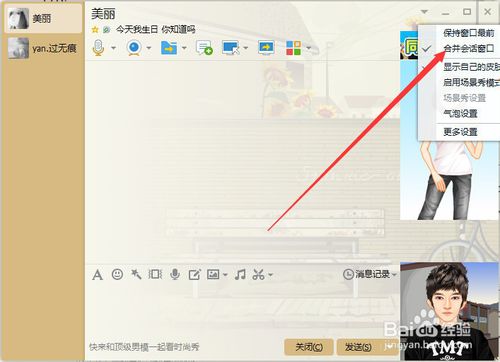Viewport: 500px width, 362px height.
Task: Expand the video call dropdown arrow
Action: coord(149,48)
